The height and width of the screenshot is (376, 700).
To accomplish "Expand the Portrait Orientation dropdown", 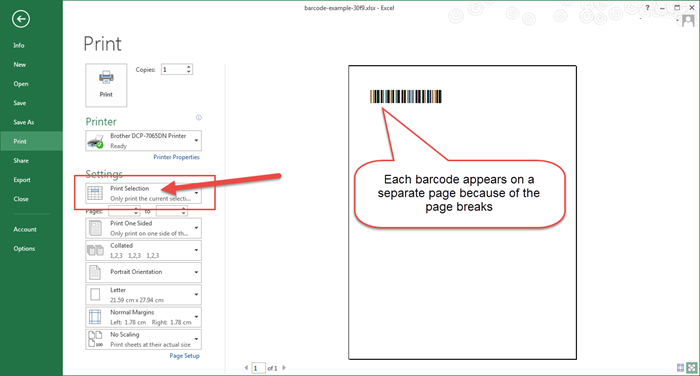I will (x=196, y=272).
